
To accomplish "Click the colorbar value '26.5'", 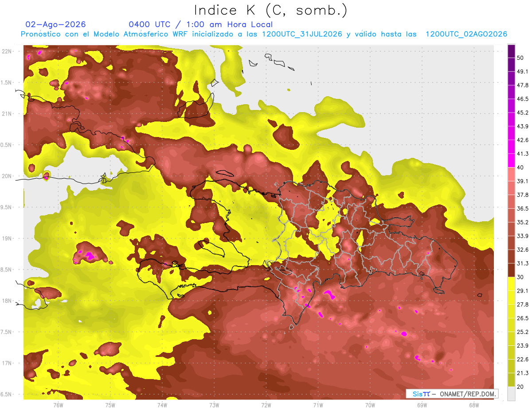I will point(523,318).
